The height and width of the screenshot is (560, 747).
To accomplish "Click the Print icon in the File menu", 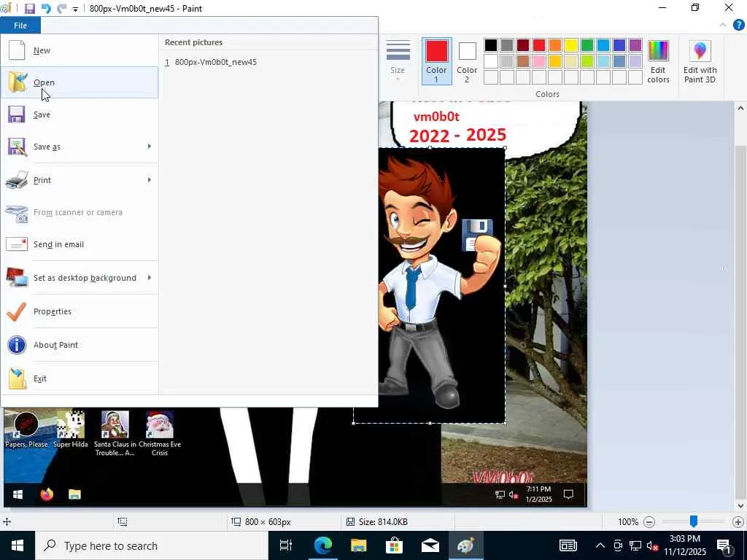I will (18, 180).
